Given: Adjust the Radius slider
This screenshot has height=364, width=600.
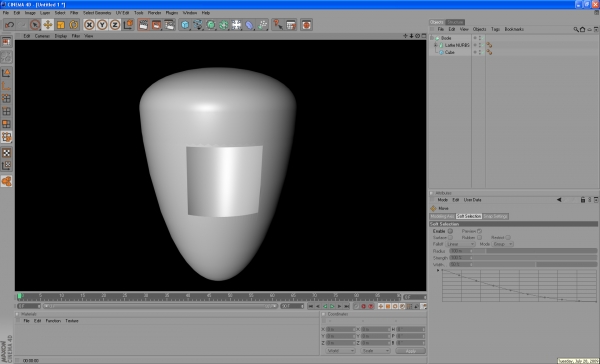Looking at the screenshot, I should [523, 251].
